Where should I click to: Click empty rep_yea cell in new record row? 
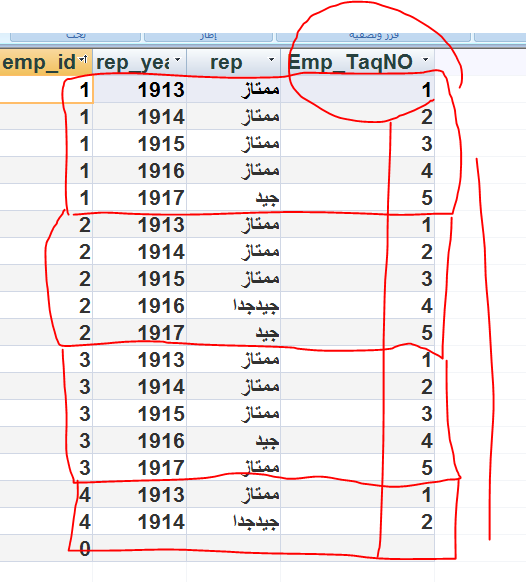coord(140,548)
